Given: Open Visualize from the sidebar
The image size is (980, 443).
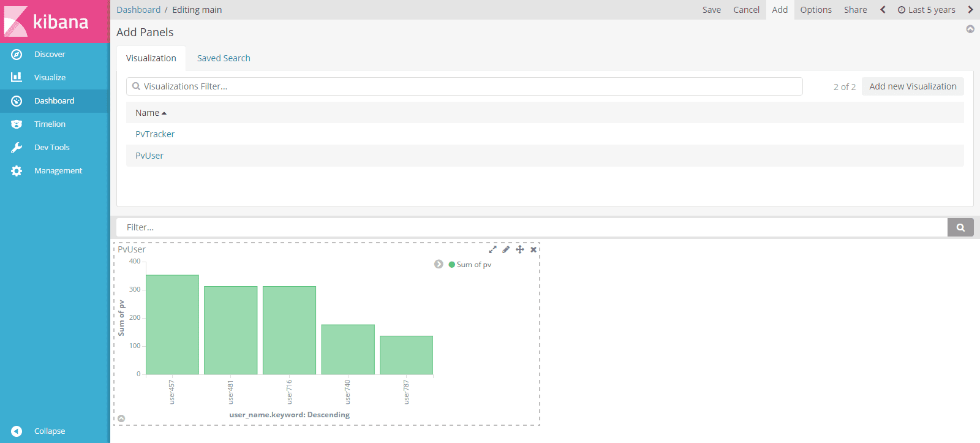Looking at the screenshot, I should (50, 78).
